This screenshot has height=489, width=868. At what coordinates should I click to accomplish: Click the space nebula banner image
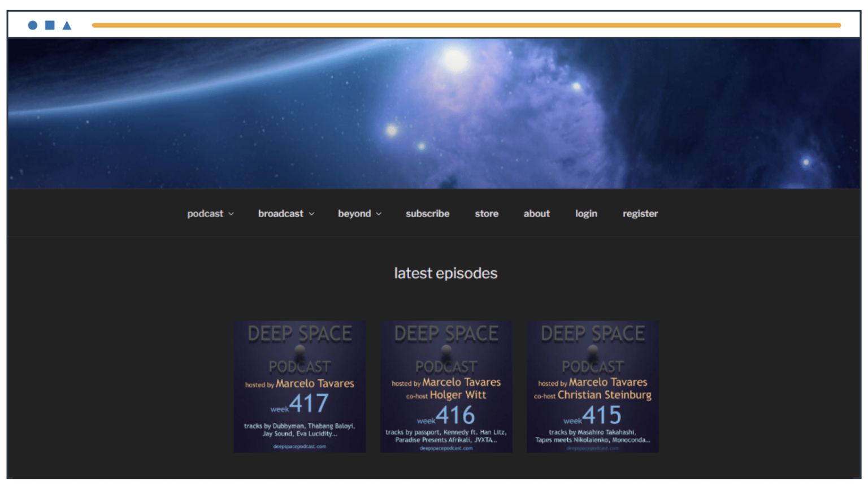click(x=434, y=113)
